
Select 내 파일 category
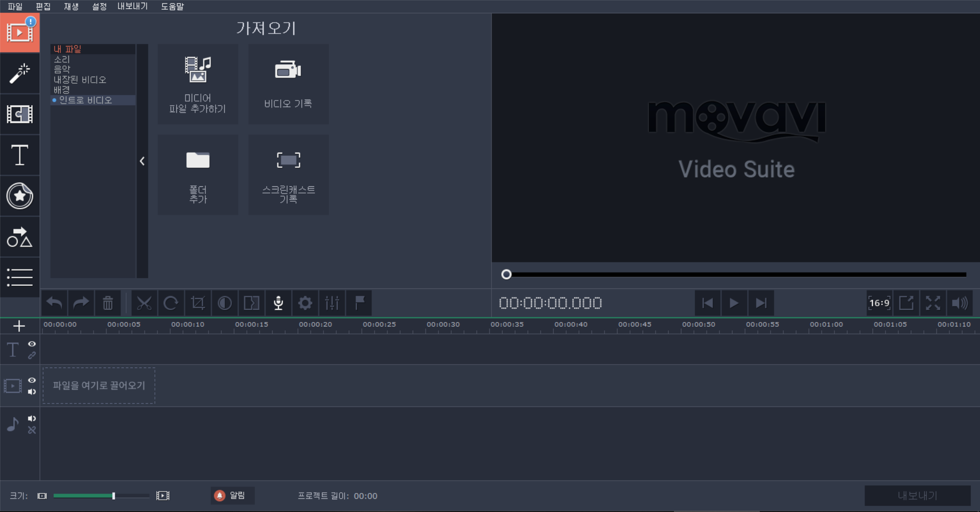tap(93, 49)
